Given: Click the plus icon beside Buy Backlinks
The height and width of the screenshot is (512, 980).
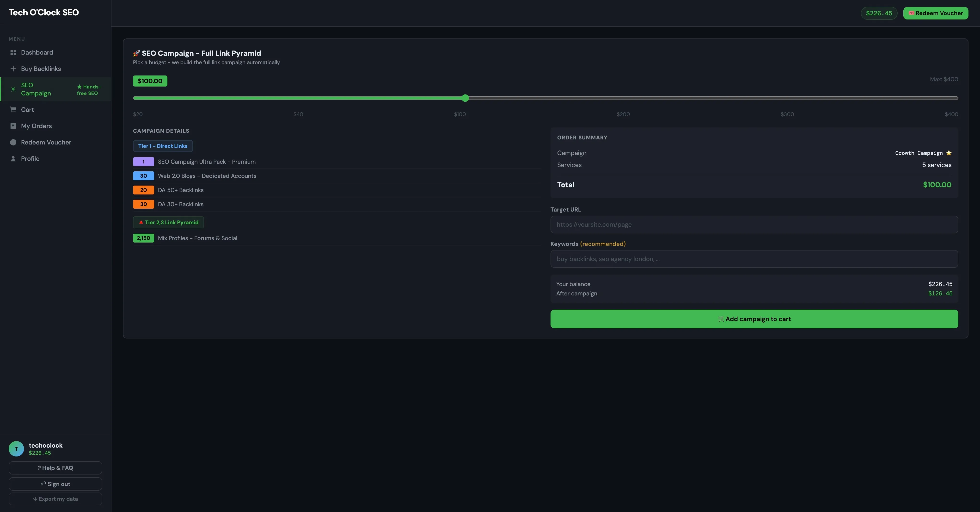Looking at the screenshot, I should pos(13,69).
